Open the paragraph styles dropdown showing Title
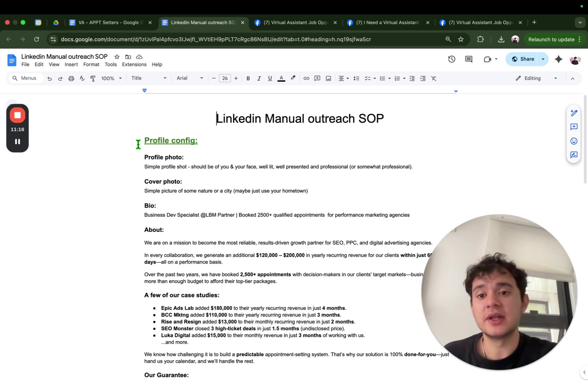The image size is (588, 382). point(148,78)
